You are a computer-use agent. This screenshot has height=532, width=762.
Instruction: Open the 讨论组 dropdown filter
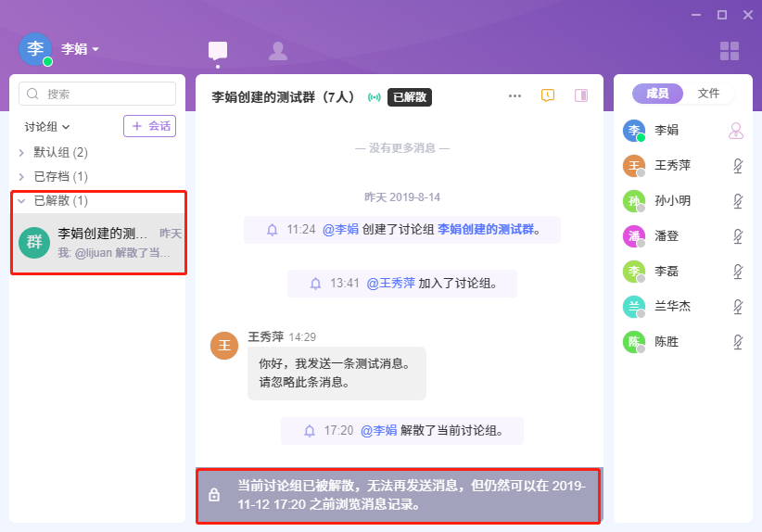47,126
